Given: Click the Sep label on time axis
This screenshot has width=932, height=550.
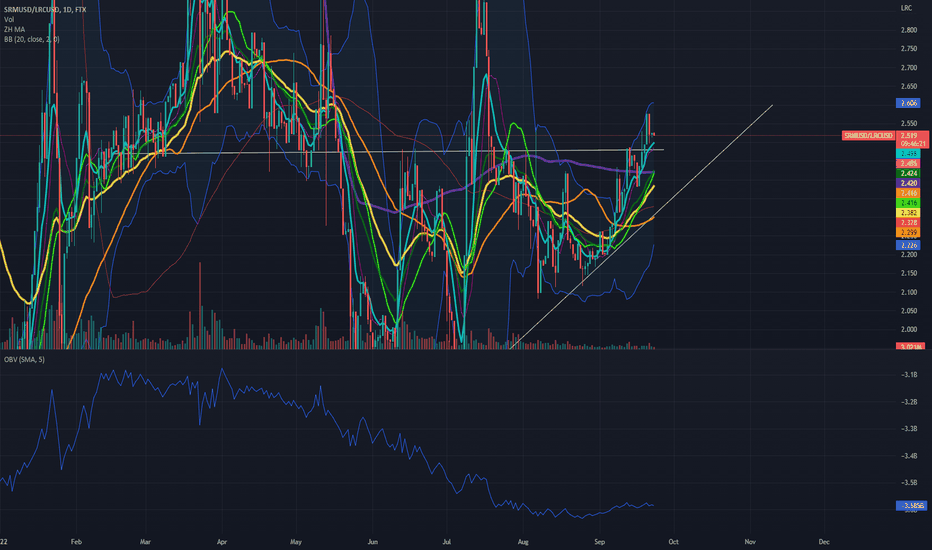Looking at the screenshot, I should tap(599, 542).
